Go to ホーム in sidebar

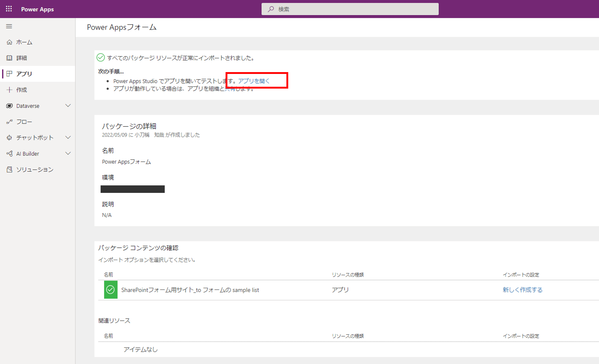click(38, 42)
